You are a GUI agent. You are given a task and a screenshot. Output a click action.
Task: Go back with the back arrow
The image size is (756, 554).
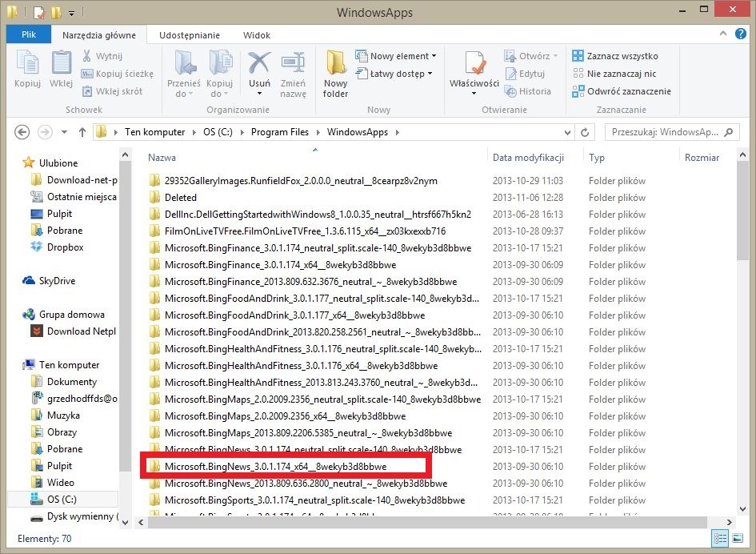(x=22, y=132)
